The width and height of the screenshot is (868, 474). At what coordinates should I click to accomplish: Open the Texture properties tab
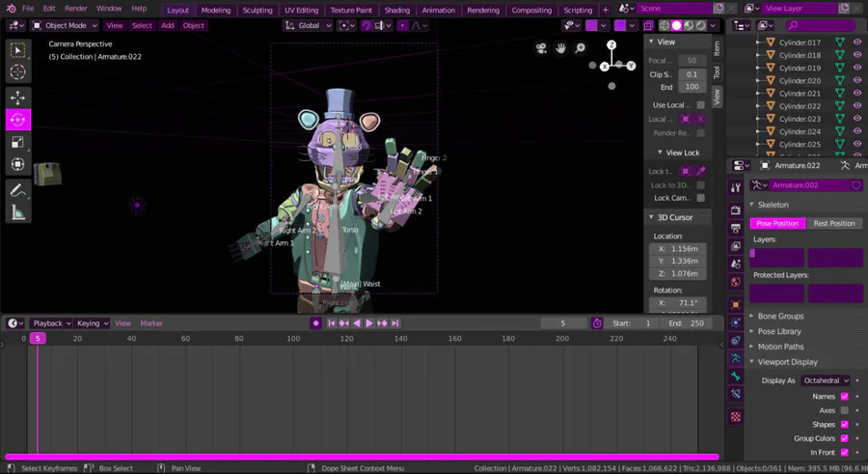coord(736,417)
